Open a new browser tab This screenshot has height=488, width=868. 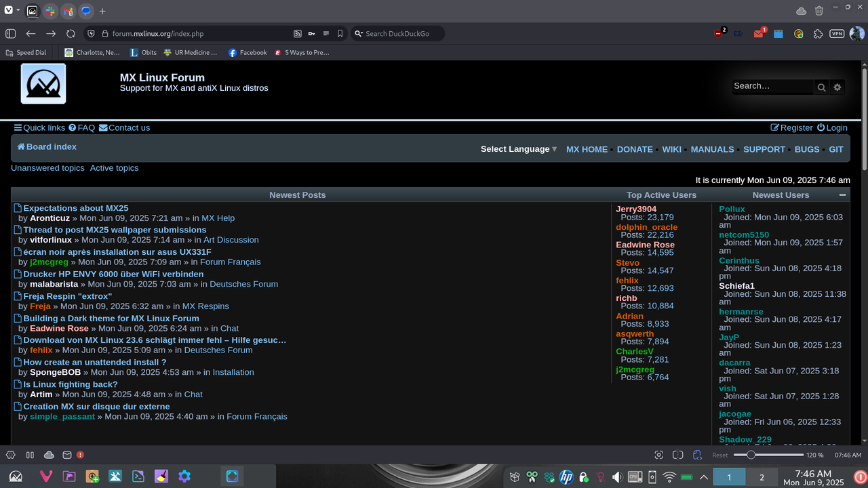pos(102,12)
